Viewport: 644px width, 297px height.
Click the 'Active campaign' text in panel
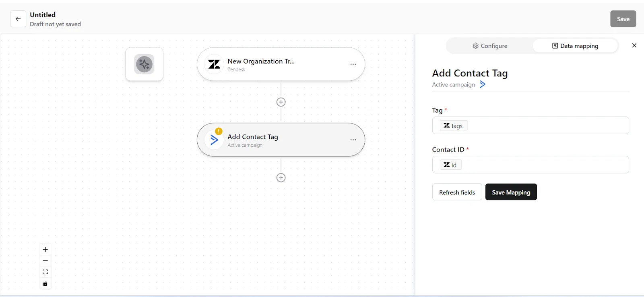tap(453, 85)
